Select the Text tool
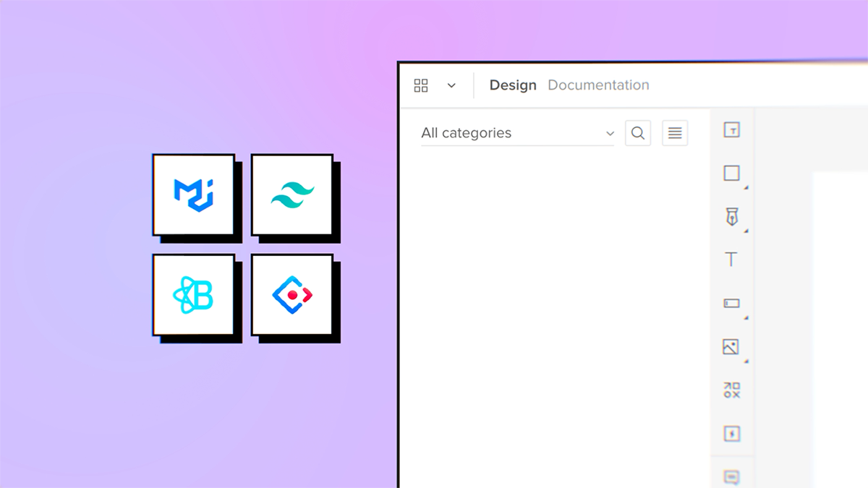The image size is (868, 488). (731, 260)
